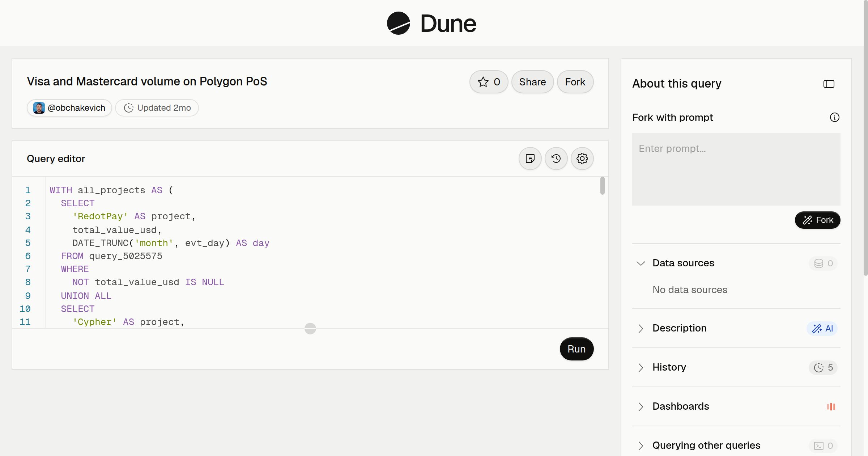This screenshot has height=456, width=868.
Task: Generate description with AI badge
Action: [822, 328]
